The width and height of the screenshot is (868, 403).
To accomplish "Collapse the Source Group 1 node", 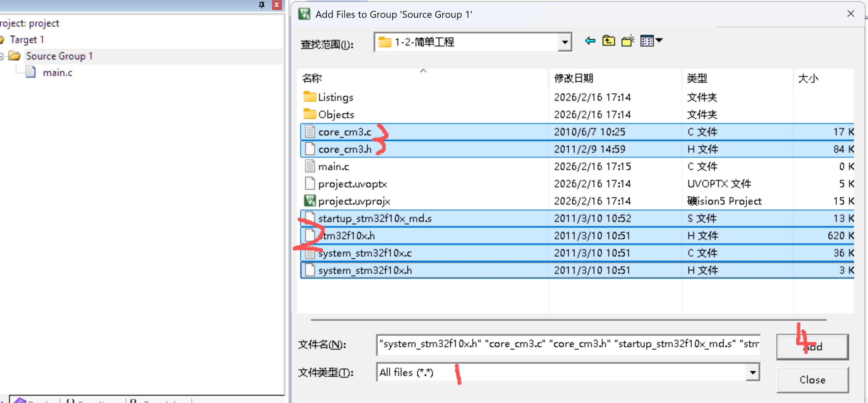I will 1,56.
